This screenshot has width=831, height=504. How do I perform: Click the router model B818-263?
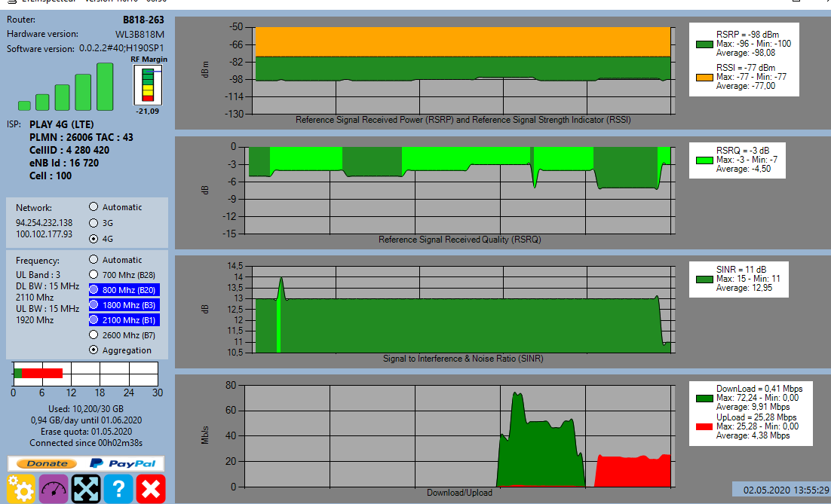pos(143,20)
